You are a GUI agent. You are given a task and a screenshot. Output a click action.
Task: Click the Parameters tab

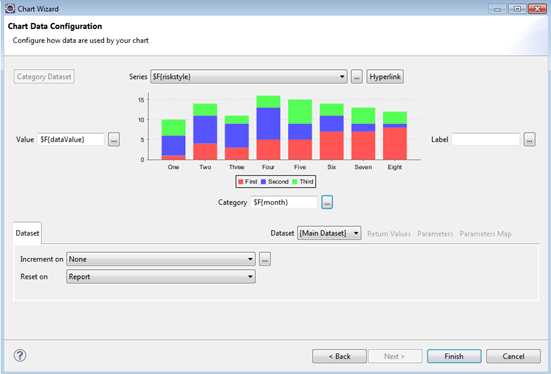435,234
